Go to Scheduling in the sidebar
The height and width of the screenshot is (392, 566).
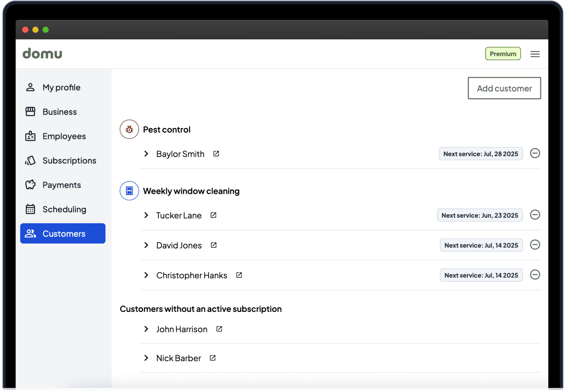point(63,209)
